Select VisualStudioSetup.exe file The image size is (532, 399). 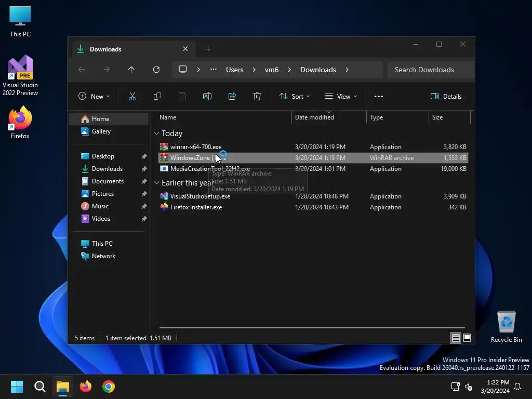(x=313, y=196)
